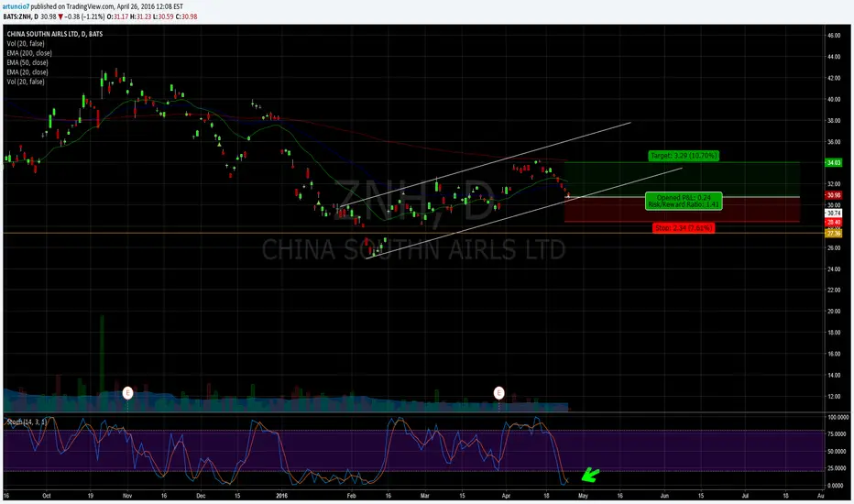Click the O:31.17 open value in header
Image resolution: width=854 pixels, height=504 pixels.
tap(117, 16)
